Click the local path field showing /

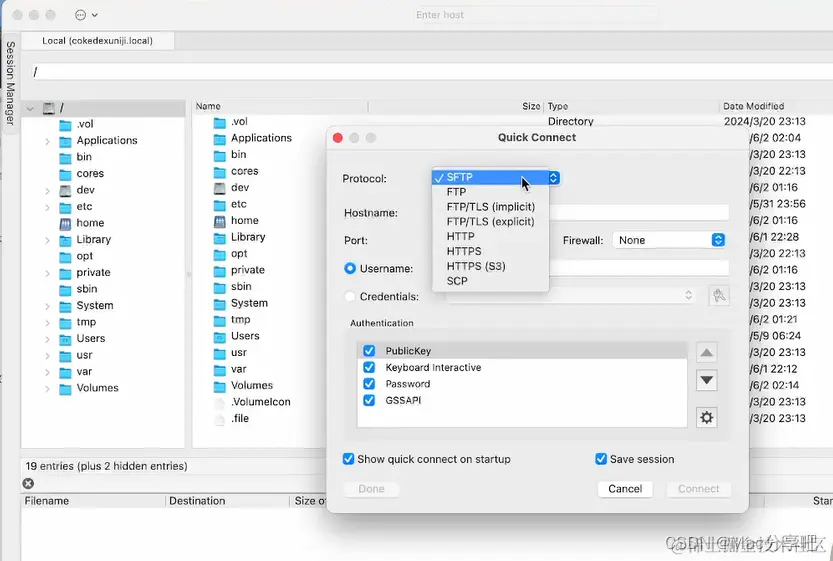coord(430,72)
